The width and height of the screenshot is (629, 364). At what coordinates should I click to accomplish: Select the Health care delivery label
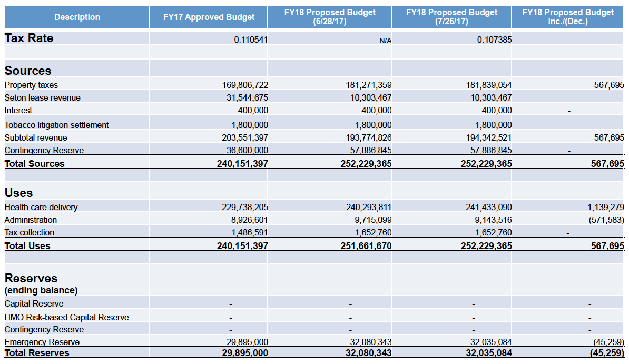click(41, 208)
